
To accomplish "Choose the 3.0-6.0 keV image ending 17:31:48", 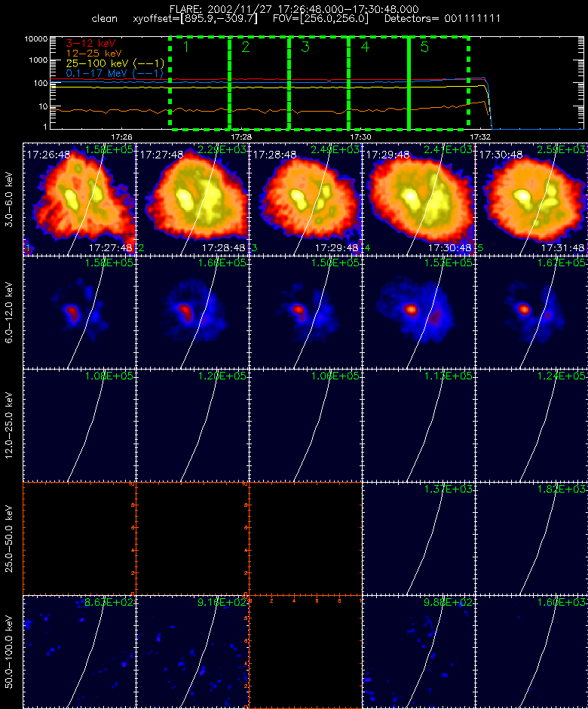I will (531, 199).
